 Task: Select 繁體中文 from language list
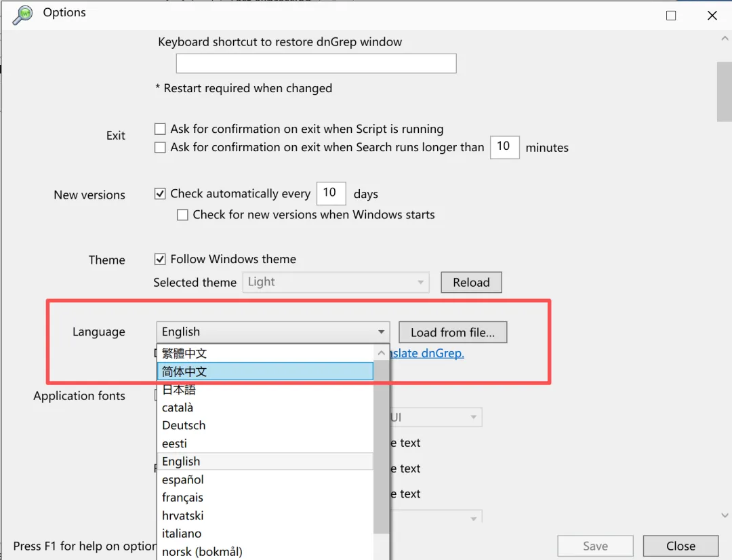click(x=265, y=353)
